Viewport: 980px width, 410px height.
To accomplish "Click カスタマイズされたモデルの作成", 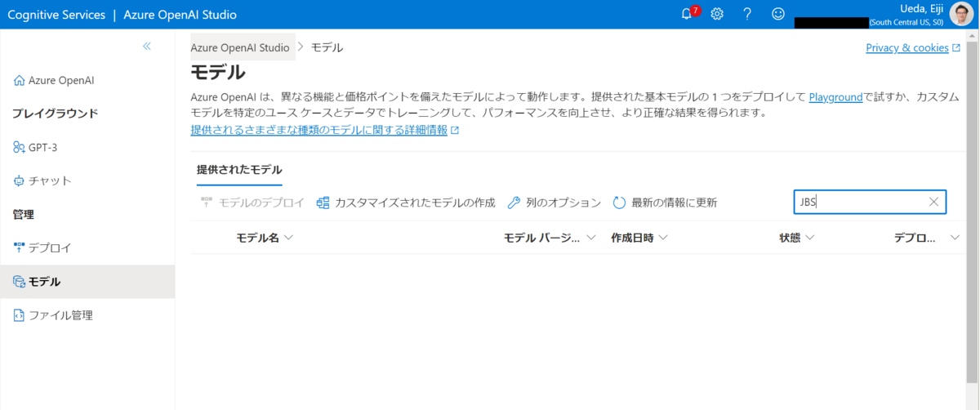I will 406,203.
